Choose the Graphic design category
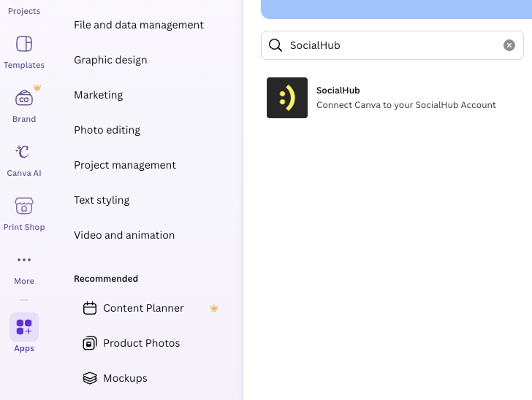Viewport: 532px width, 400px height. (x=110, y=60)
